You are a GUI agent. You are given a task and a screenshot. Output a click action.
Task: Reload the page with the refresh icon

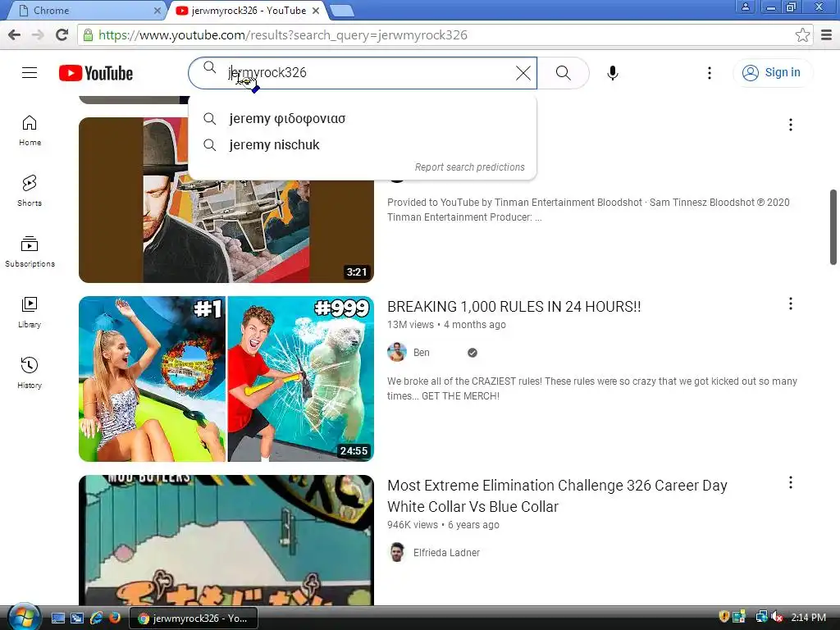click(62, 35)
